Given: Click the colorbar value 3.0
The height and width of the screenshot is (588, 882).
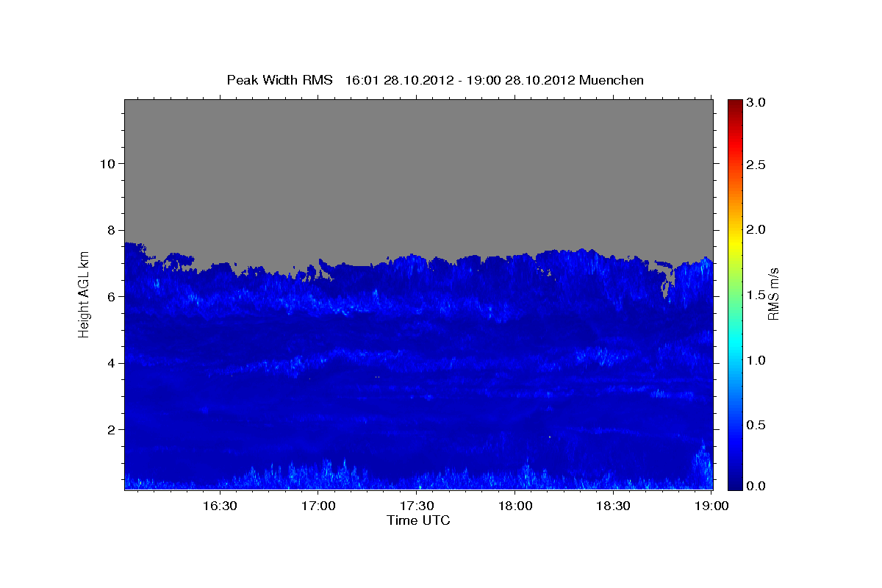Looking at the screenshot, I should tap(756, 103).
